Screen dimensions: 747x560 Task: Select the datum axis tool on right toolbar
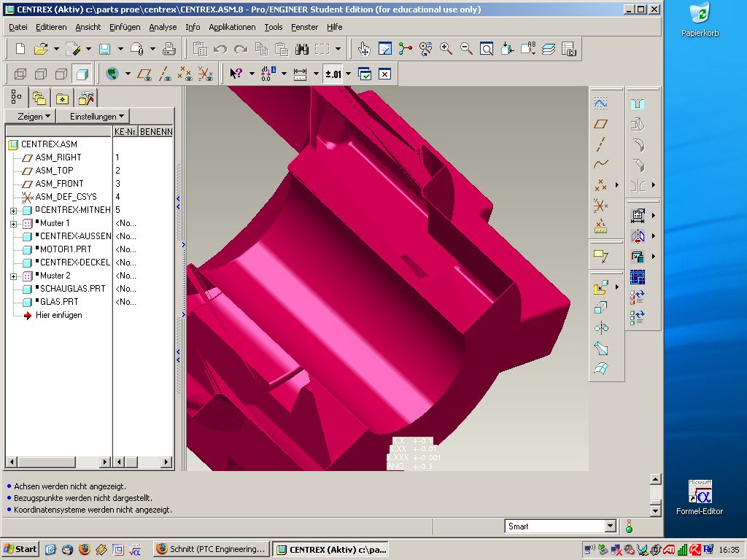click(x=601, y=144)
